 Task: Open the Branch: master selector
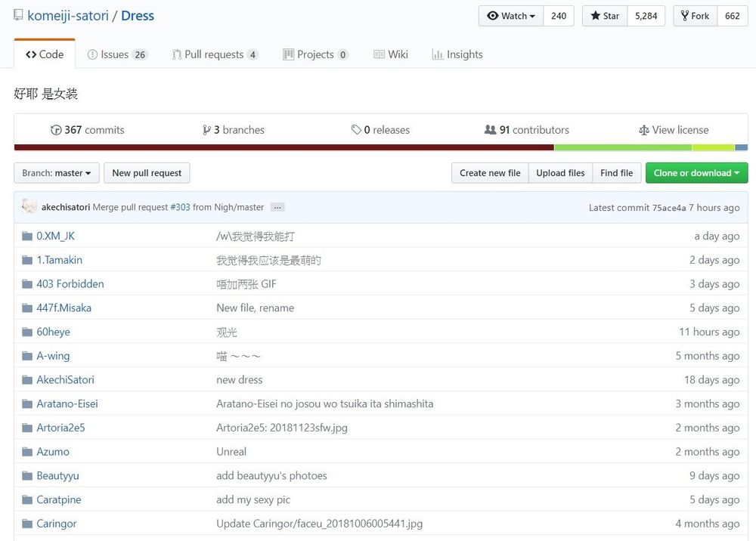[x=57, y=173]
